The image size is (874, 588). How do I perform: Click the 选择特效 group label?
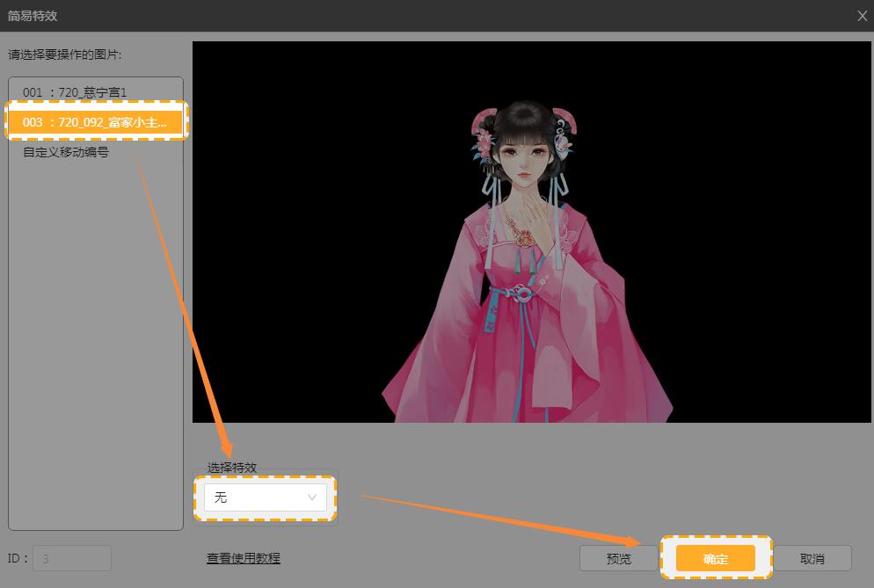[232, 468]
